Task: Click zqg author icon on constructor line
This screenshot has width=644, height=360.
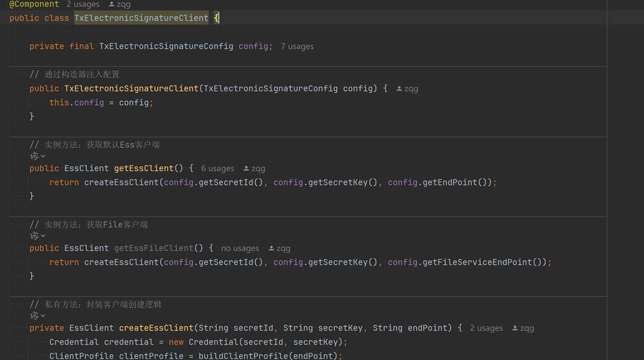Action: click(x=400, y=89)
